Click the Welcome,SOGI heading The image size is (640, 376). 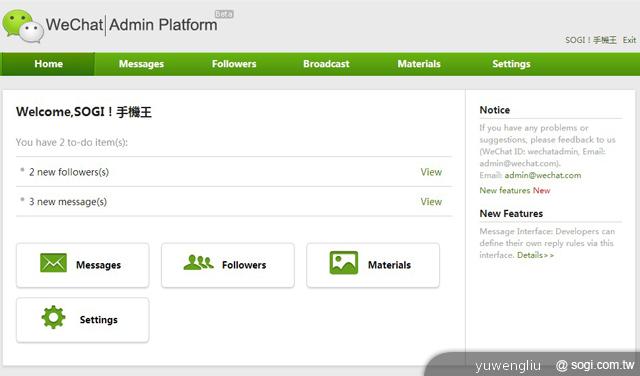pyautogui.click(x=84, y=112)
